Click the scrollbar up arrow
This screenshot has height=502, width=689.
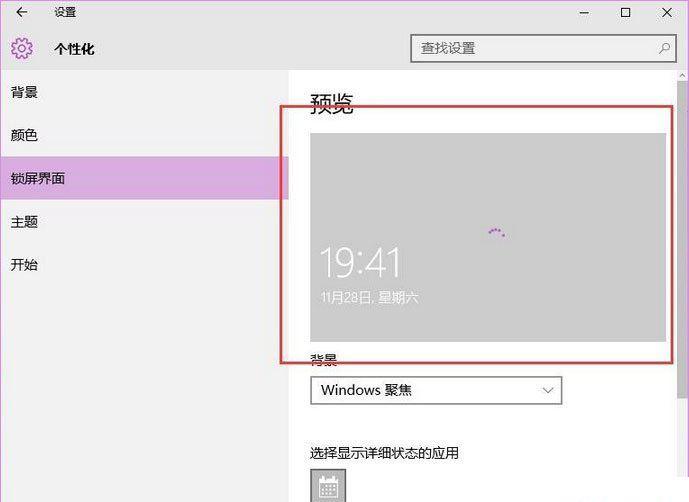pos(682,76)
